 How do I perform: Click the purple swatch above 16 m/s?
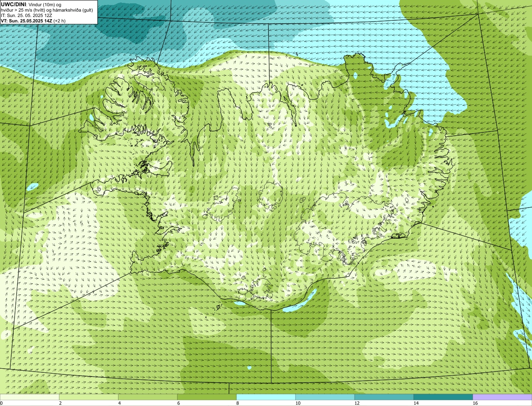(x=502, y=397)
